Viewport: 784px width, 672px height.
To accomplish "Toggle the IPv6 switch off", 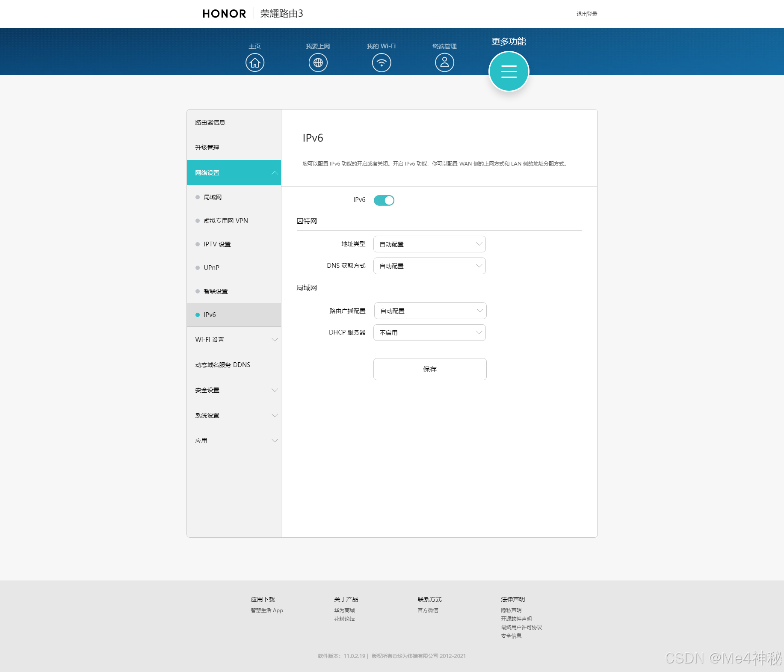I will 384,200.
